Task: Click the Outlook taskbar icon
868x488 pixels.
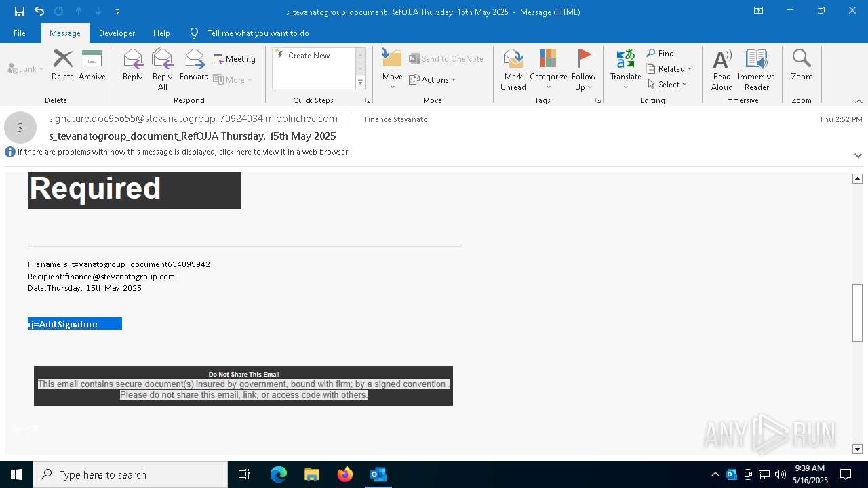Action: tap(378, 474)
